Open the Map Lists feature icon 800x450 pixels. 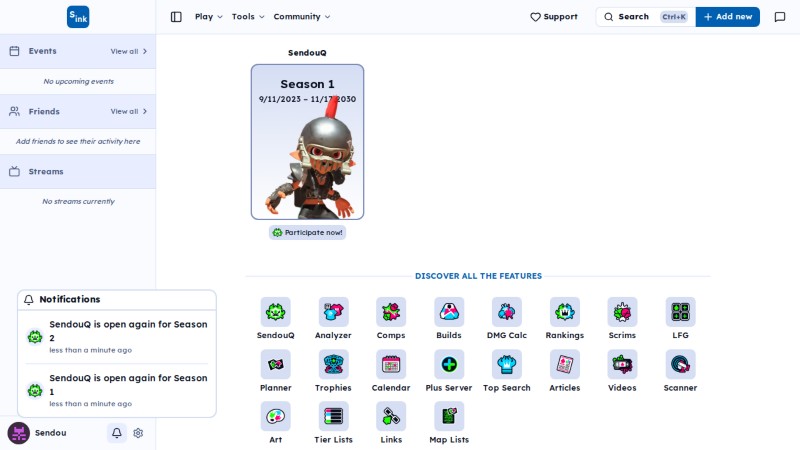pyautogui.click(x=449, y=416)
